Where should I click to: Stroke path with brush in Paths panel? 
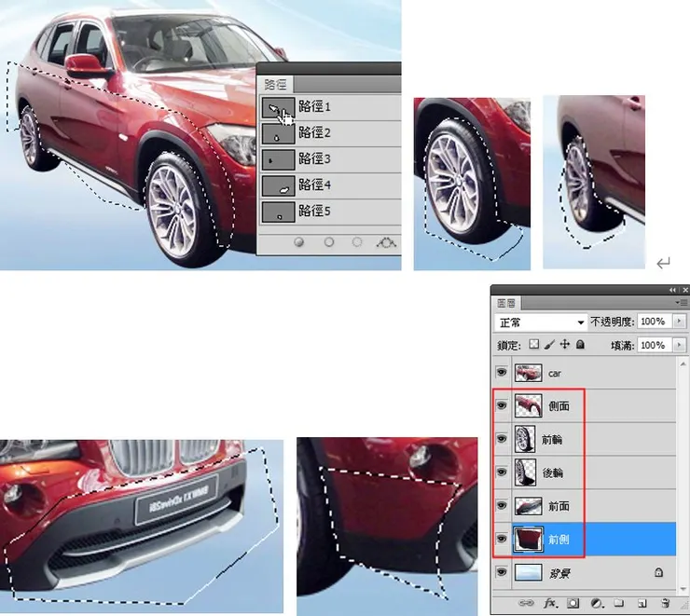pos(329,242)
